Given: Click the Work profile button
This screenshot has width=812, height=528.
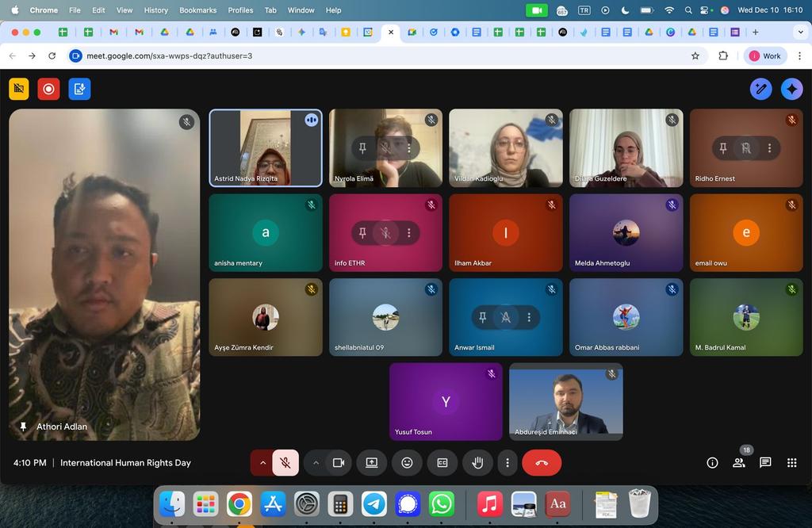Looking at the screenshot, I should [765, 56].
